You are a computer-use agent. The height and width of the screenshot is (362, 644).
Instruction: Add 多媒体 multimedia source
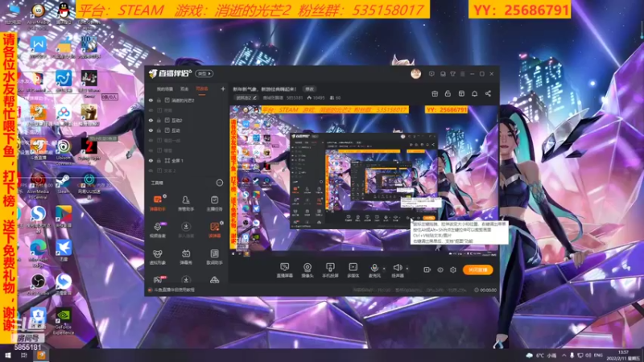tap(353, 270)
